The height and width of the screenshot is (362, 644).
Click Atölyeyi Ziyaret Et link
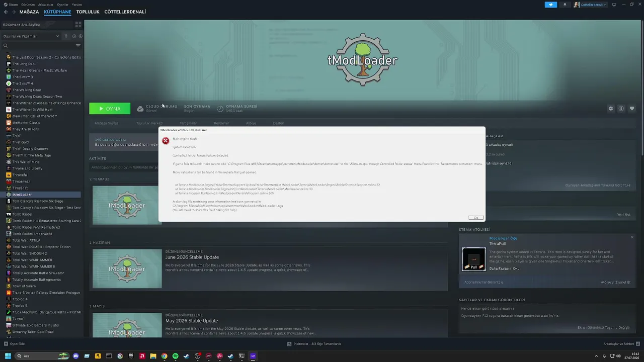tap(615, 283)
